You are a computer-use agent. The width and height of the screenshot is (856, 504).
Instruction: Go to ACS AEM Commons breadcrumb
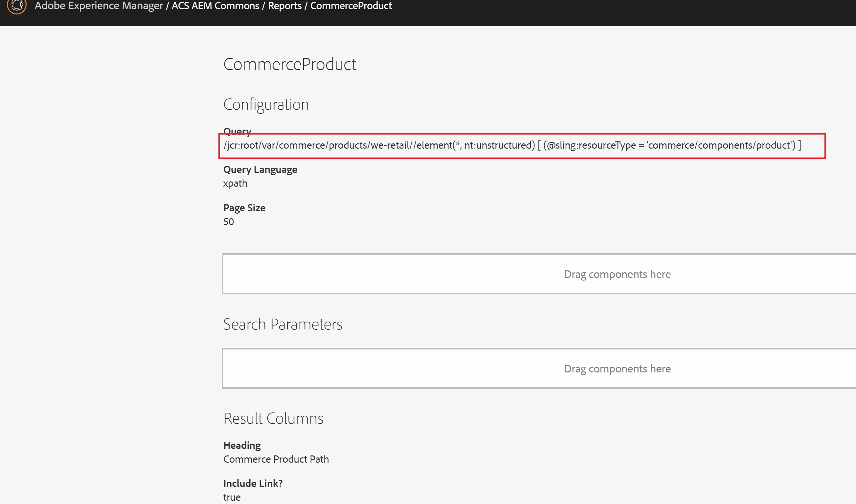click(215, 6)
